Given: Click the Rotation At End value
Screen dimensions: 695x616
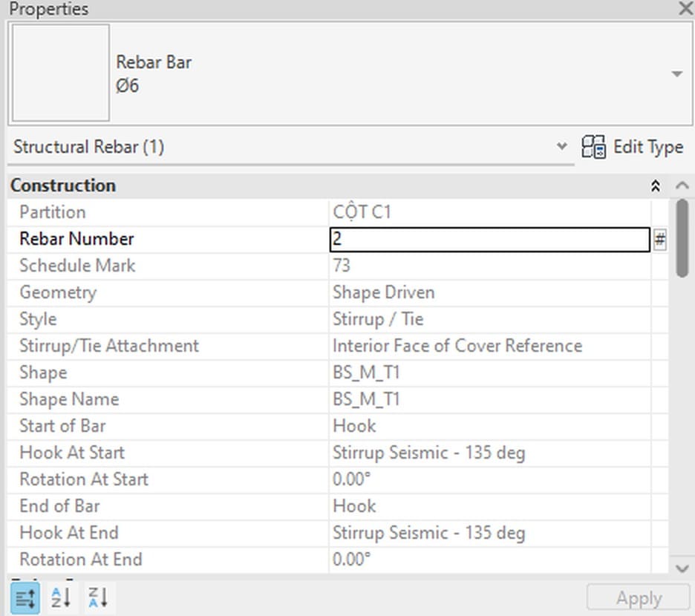Looking at the screenshot, I should [x=351, y=560].
